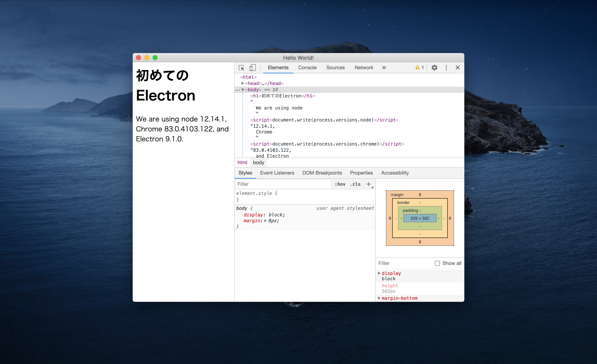
Task: Click the border label in box model
Action: (x=403, y=203)
